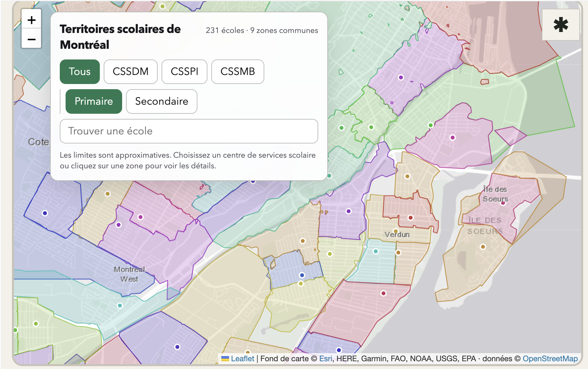Select the crimson marker in red riverside zone

pyautogui.click(x=383, y=293)
